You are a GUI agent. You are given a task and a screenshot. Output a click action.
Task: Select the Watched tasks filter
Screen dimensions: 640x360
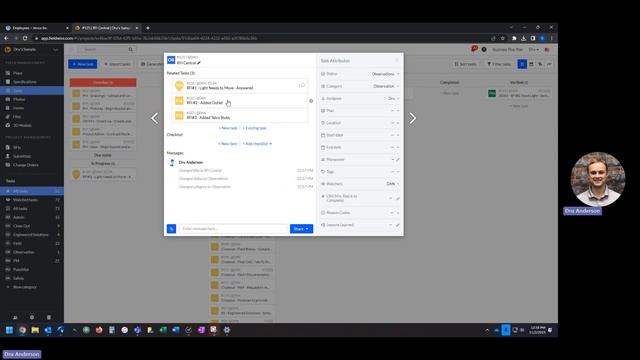pos(25,200)
